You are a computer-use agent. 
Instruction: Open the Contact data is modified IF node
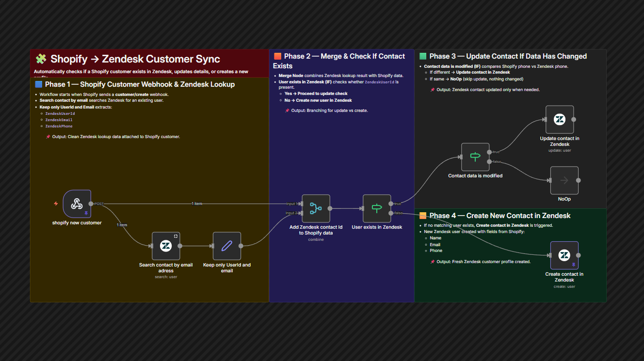475,157
